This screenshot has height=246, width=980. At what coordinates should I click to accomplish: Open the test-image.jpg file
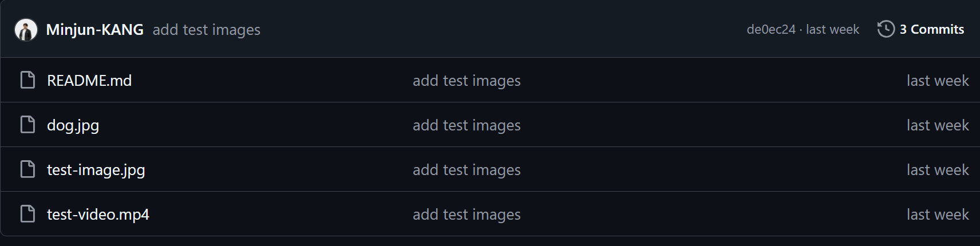coord(96,170)
